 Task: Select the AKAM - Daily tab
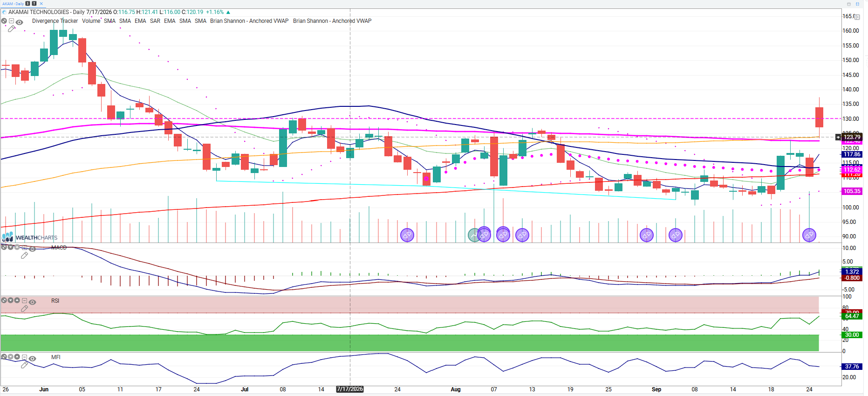click(x=13, y=3)
